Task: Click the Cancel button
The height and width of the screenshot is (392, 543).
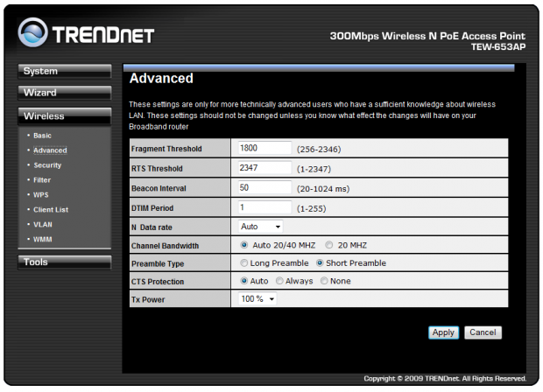Action: (483, 332)
